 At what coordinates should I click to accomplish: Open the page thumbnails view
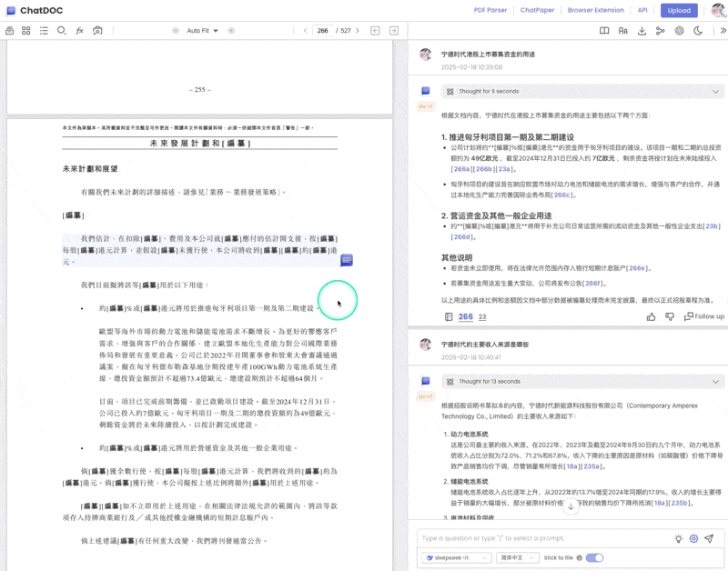coord(25,30)
